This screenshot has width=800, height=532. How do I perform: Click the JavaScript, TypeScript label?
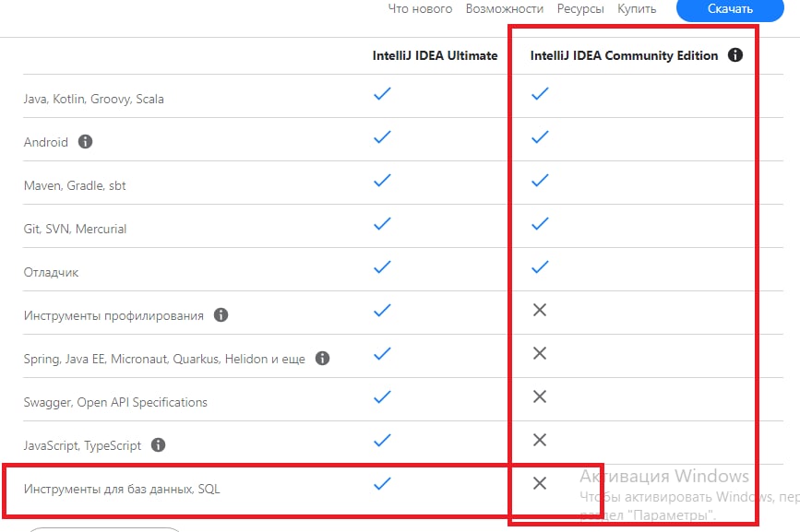(82, 445)
